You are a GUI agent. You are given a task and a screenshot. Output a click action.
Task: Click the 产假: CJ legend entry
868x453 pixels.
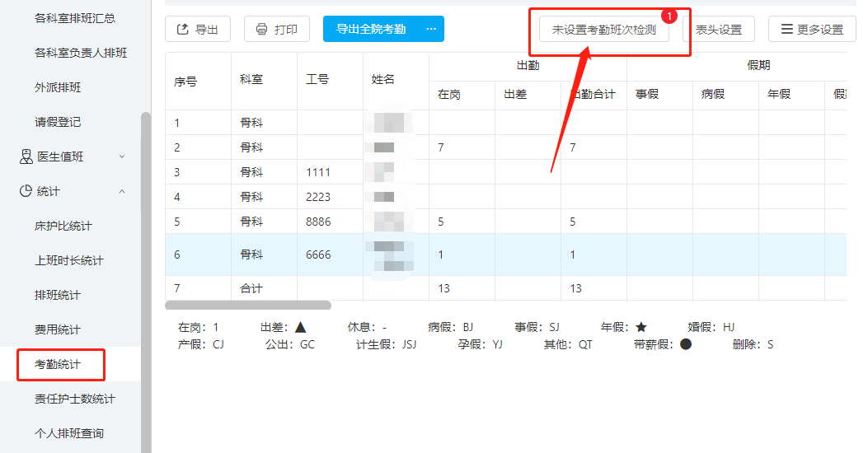coord(201,344)
